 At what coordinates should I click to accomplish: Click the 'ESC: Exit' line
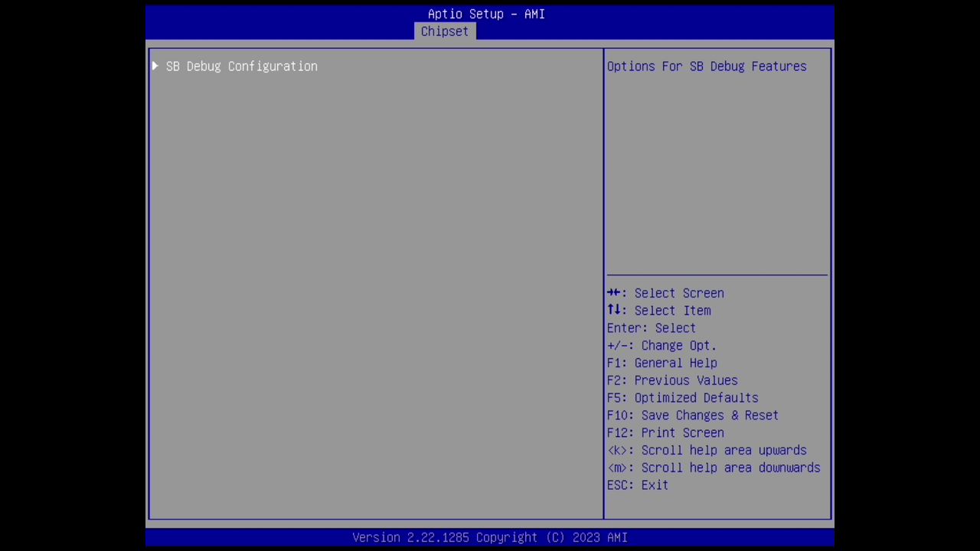click(638, 485)
